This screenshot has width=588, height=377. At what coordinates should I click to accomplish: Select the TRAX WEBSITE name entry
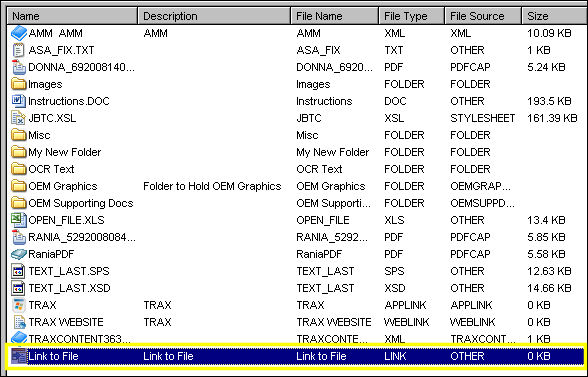coord(66,322)
